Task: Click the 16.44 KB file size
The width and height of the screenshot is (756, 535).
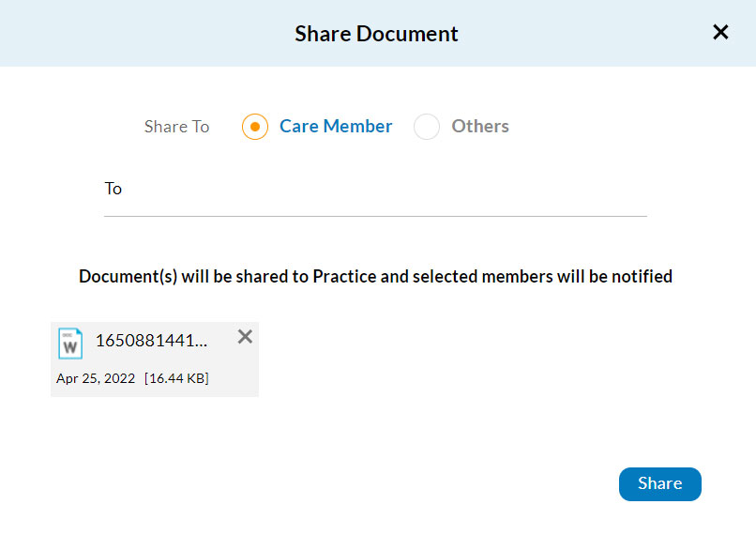Action: 176,379
